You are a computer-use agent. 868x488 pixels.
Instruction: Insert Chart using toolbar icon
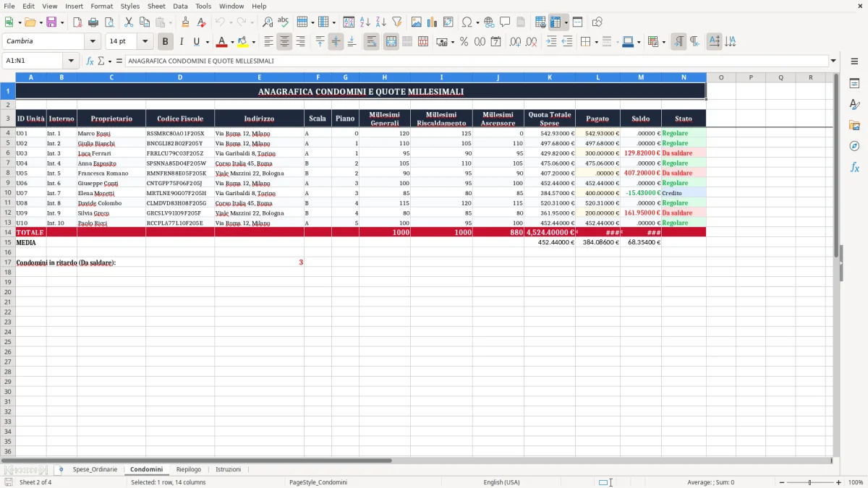point(433,22)
